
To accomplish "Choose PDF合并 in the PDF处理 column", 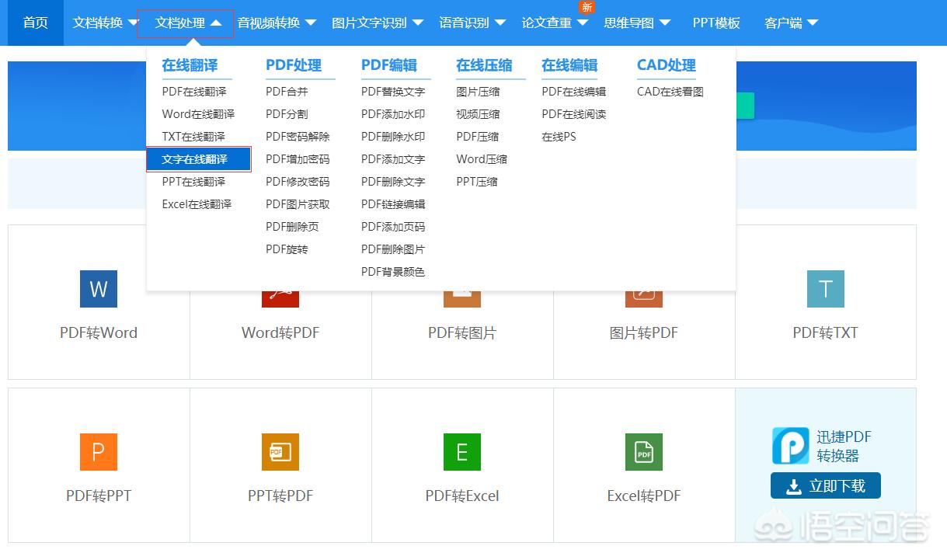I will pos(287,92).
